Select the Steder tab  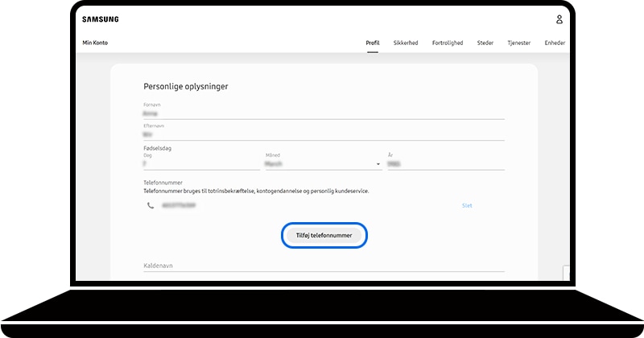(x=485, y=43)
